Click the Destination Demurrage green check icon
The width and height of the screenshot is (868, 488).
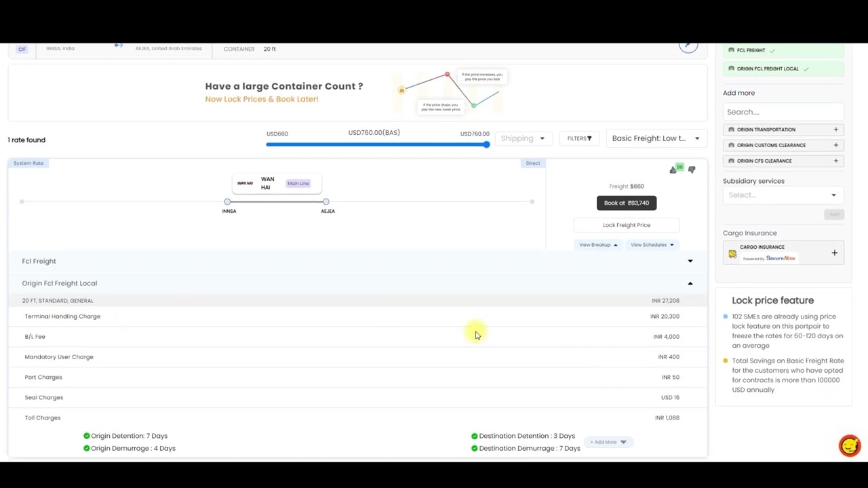coord(474,448)
